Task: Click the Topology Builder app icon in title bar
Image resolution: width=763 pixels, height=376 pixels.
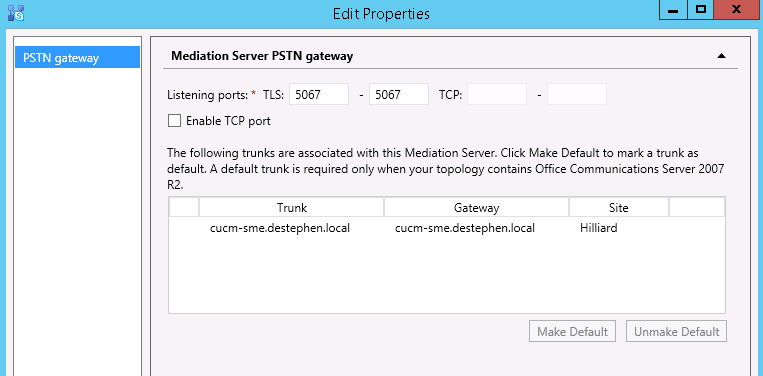Action: point(16,13)
